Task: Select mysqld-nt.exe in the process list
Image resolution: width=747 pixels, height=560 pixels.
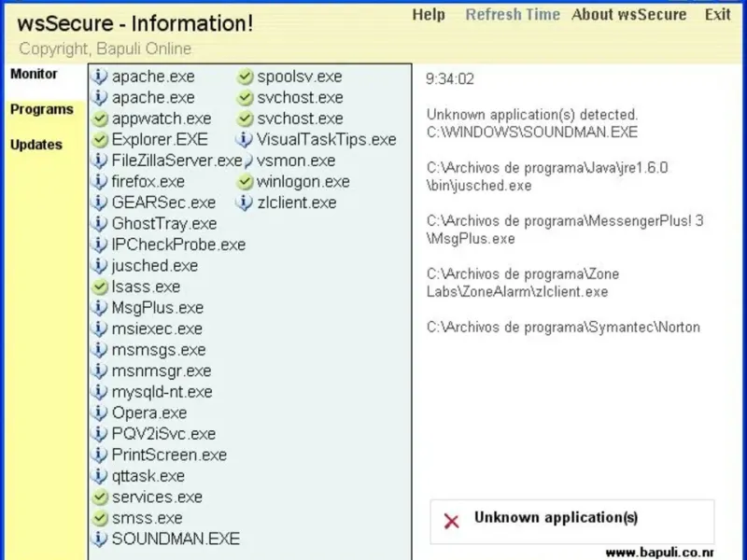Action: [x=162, y=392]
